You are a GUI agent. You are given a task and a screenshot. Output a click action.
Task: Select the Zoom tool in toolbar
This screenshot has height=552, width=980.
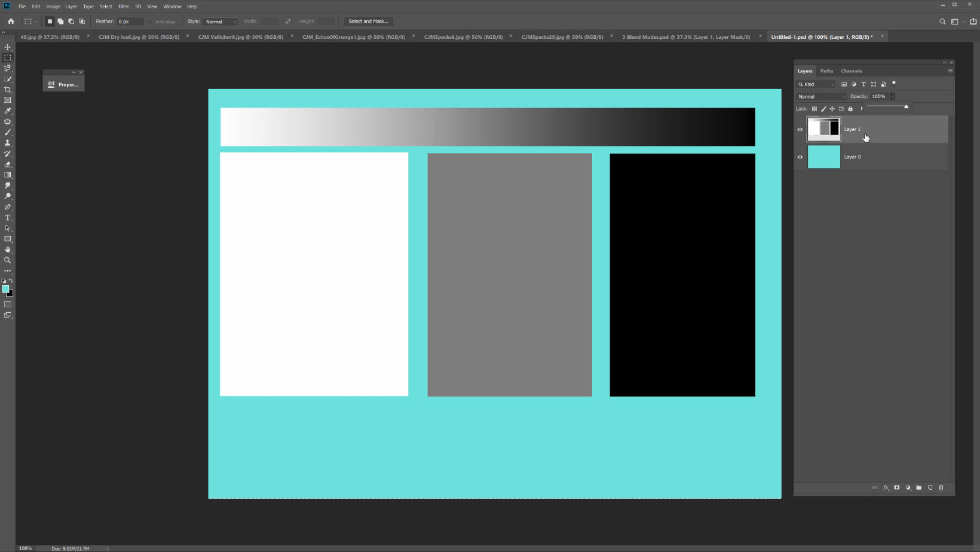click(x=8, y=260)
